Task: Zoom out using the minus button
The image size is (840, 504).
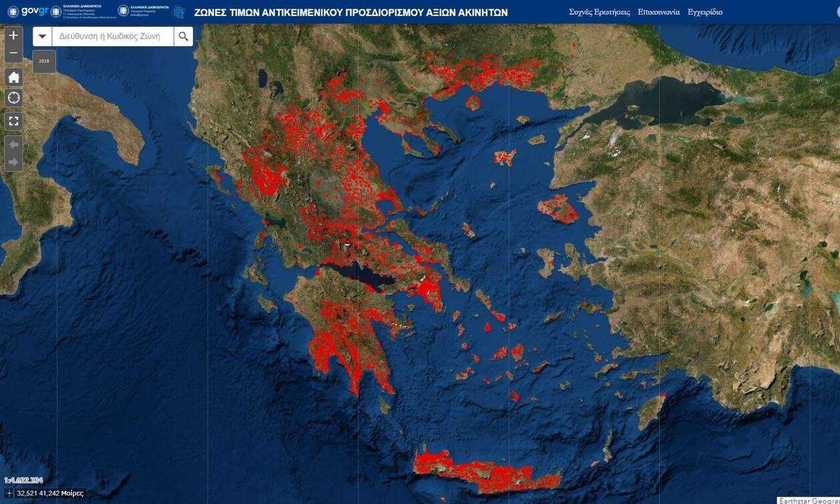Action: [x=13, y=53]
